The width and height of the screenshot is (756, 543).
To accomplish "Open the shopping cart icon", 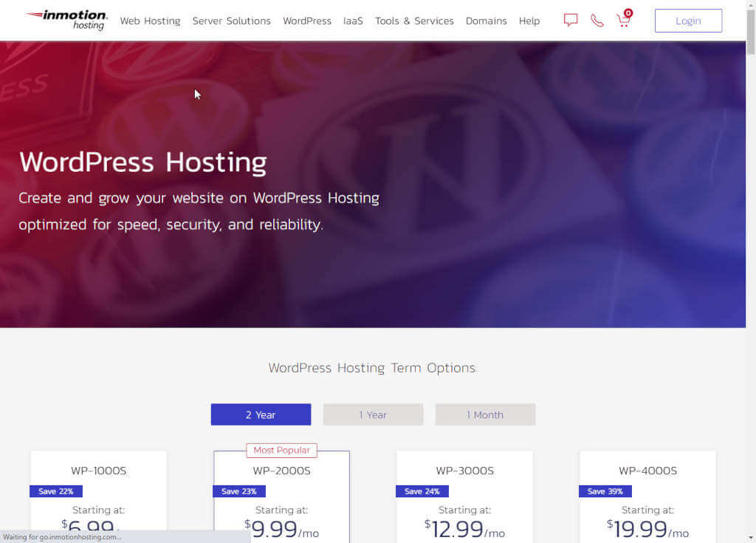I will click(624, 19).
